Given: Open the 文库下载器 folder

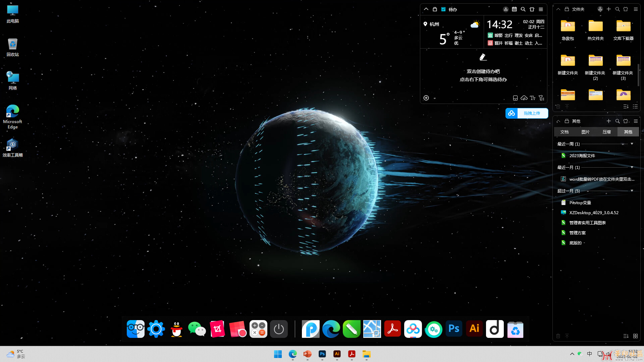Looking at the screenshot, I should pos(624,30).
